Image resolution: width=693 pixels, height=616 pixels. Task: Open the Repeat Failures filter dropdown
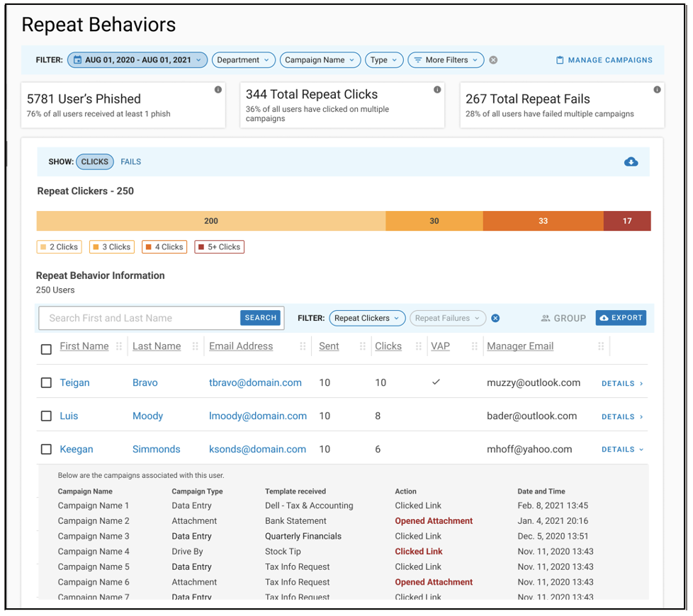[448, 318]
